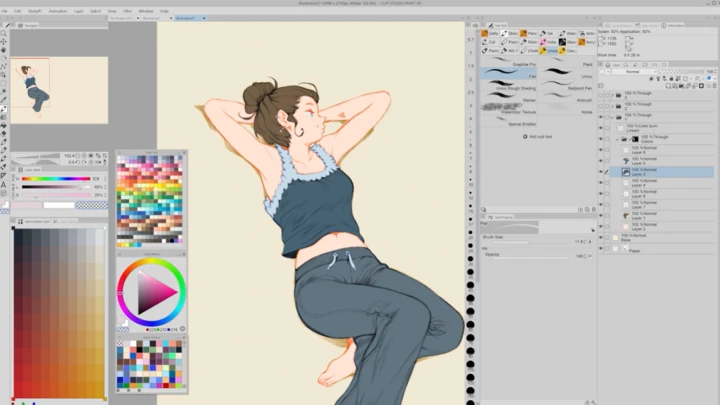Viewport: 720px width, 405px height.
Task: Toggle visibility of Base layer
Action: pos(601,237)
